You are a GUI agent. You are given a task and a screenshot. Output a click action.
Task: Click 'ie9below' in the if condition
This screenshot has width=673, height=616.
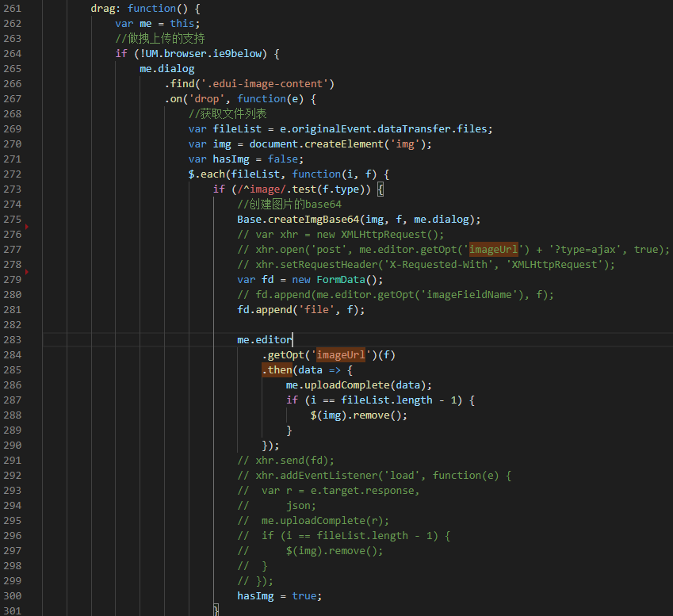point(237,54)
